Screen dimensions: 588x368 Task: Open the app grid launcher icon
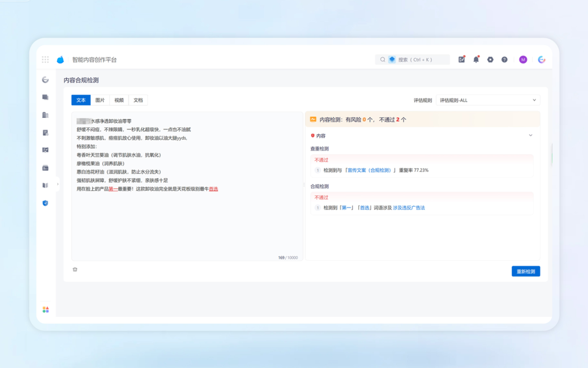click(45, 59)
